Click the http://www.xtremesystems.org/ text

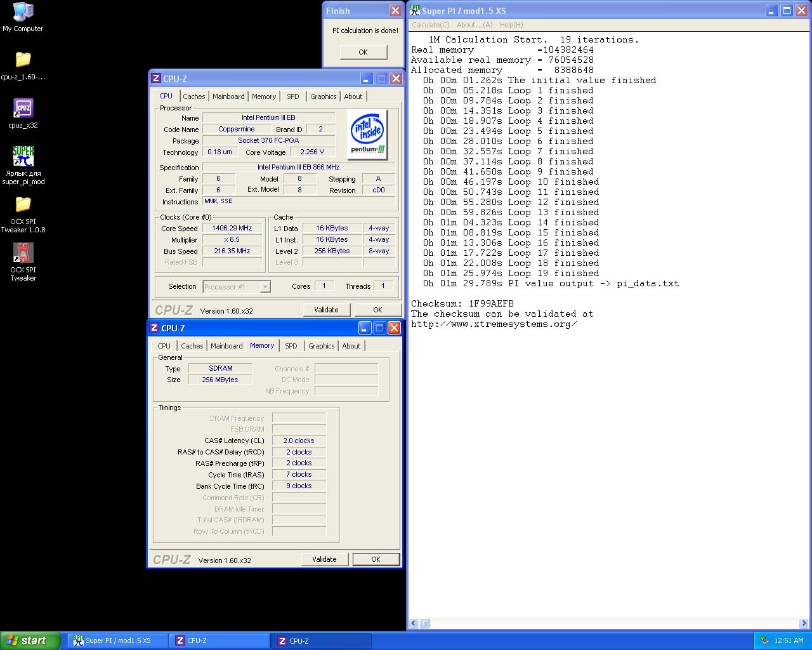(x=494, y=324)
